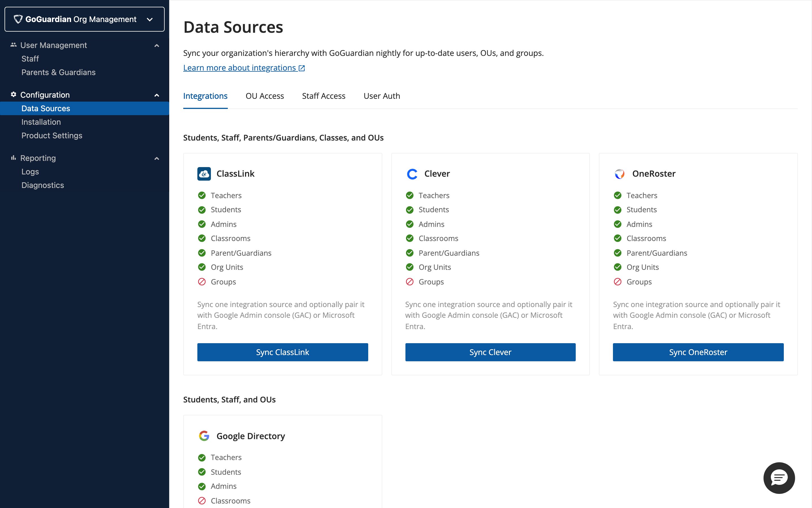Open the Logs page
This screenshot has height=508, width=812.
(x=30, y=172)
